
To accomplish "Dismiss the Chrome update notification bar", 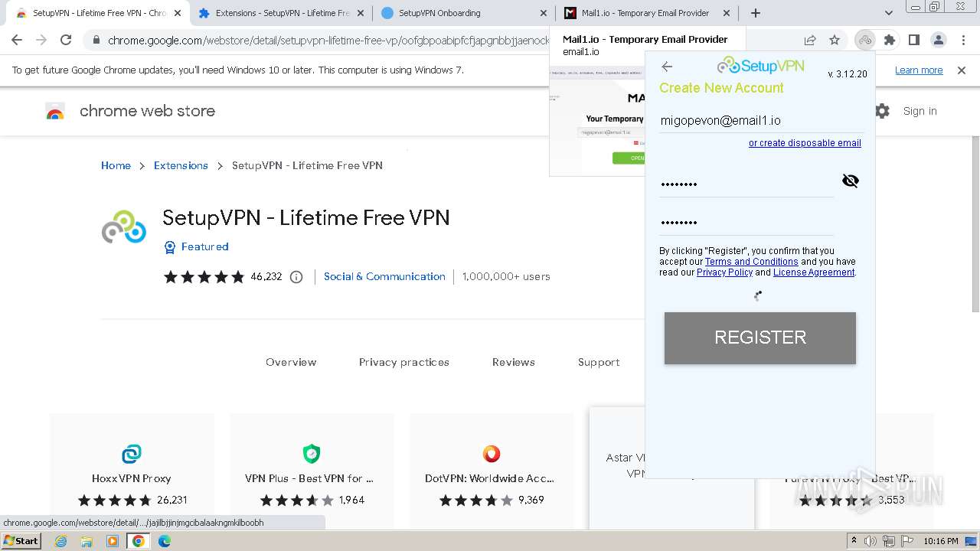I will pos(962,70).
